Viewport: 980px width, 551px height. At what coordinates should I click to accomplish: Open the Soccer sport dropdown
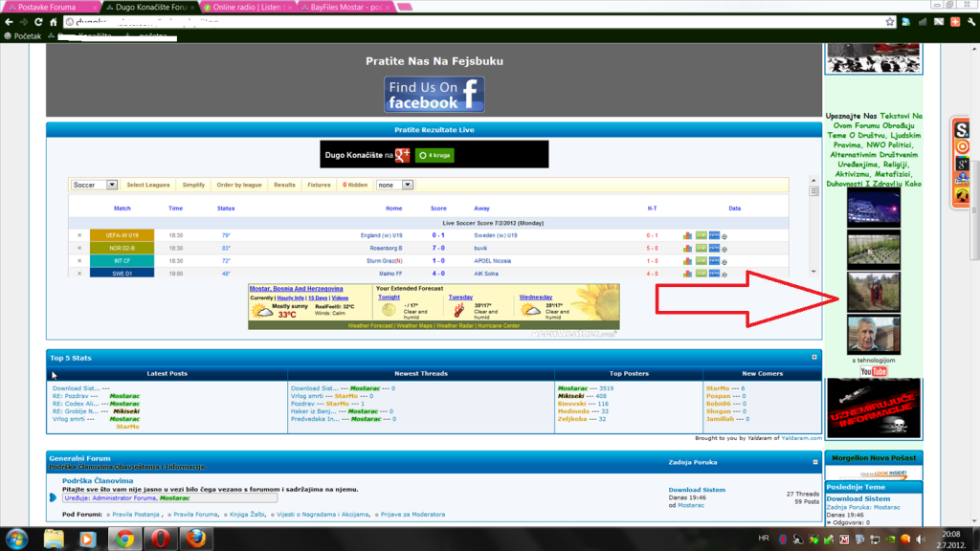point(94,185)
